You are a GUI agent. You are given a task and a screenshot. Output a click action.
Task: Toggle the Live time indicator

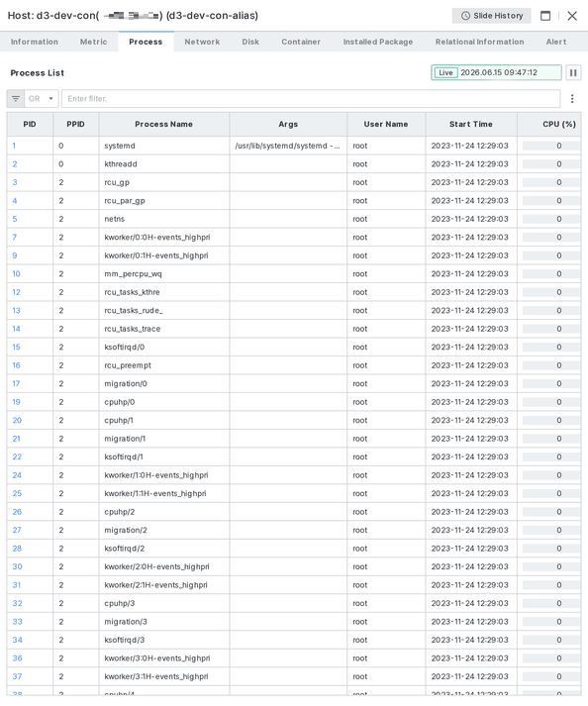(x=445, y=72)
